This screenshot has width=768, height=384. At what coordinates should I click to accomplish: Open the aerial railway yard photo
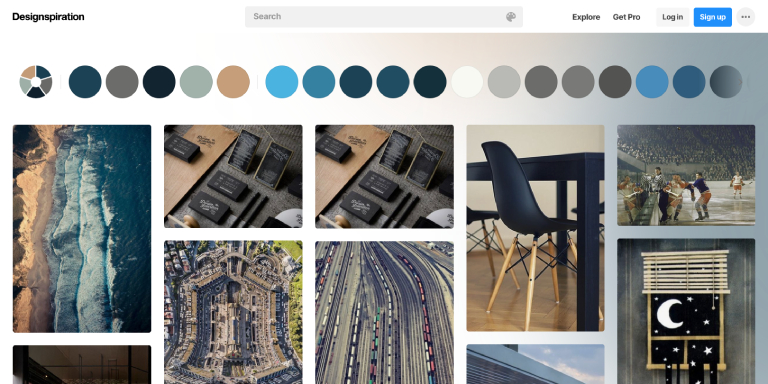point(384,312)
